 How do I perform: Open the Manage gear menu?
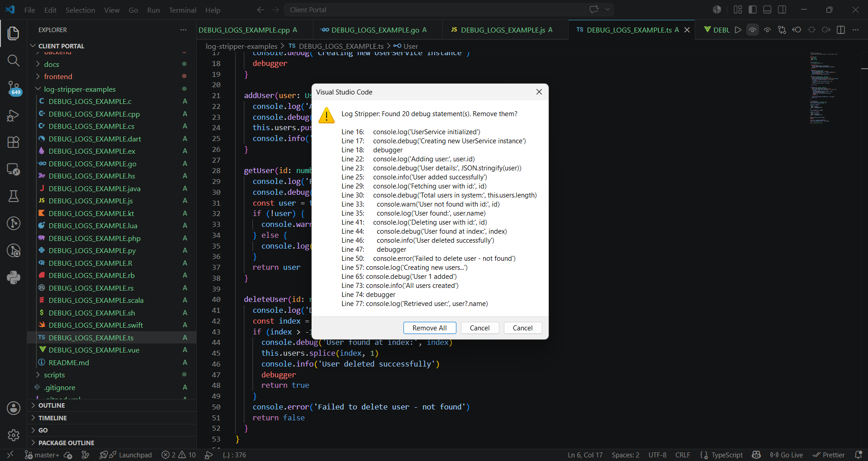[x=14, y=435]
